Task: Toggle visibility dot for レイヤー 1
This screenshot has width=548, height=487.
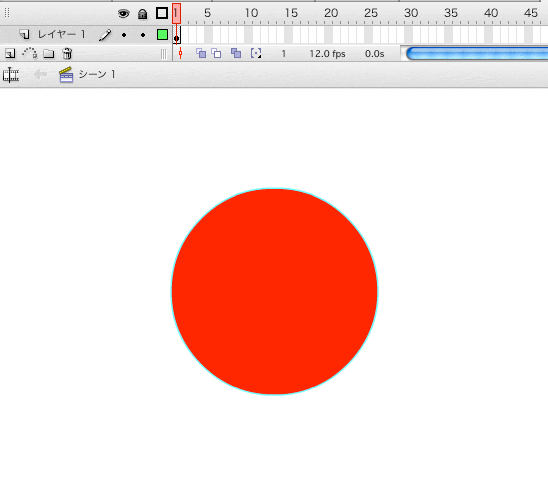Action: pyautogui.click(x=124, y=35)
